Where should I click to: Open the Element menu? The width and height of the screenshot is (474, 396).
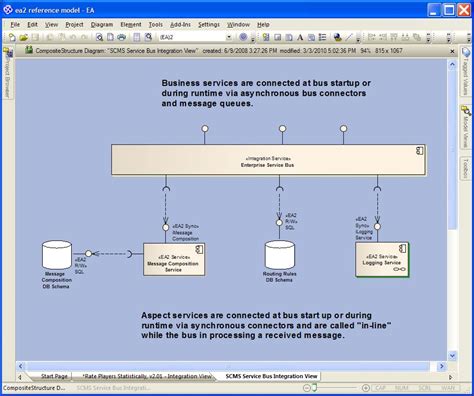tap(131, 25)
